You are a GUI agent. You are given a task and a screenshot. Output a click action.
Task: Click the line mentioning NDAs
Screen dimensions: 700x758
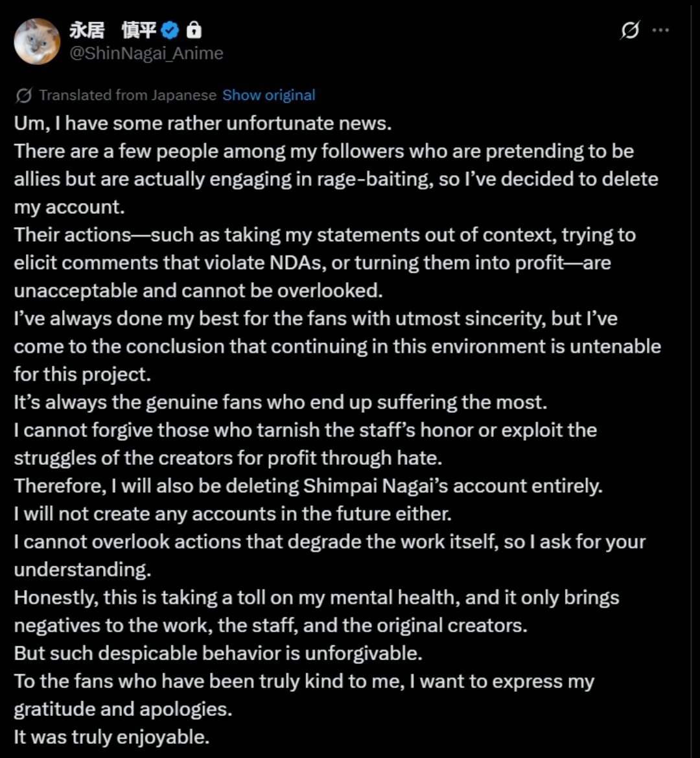[311, 263]
